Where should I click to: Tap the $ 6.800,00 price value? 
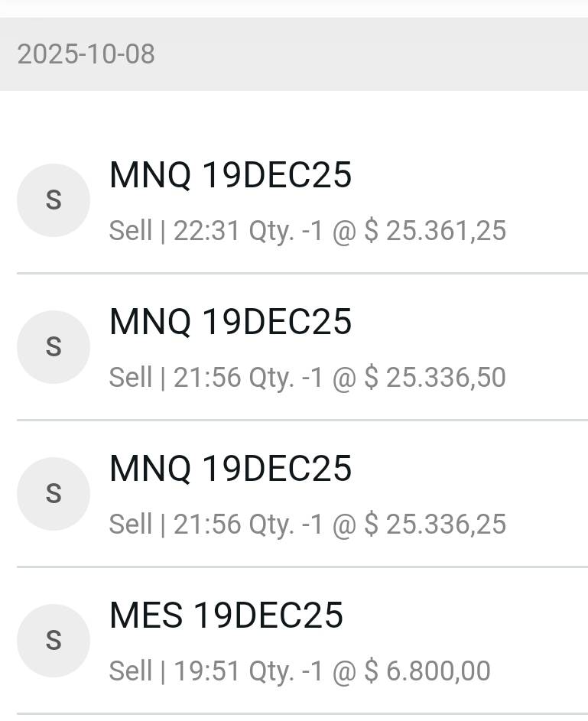click(x=427, y=671)
